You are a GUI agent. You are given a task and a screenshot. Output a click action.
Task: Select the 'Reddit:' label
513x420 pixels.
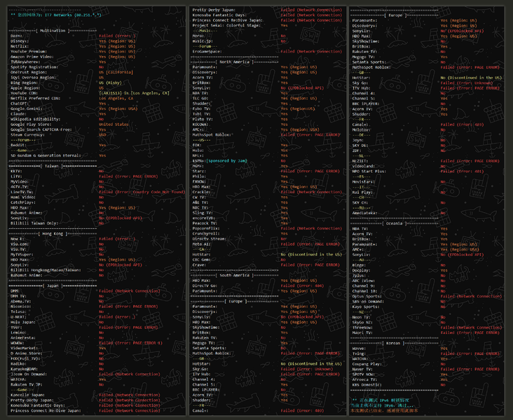pos(18,145)
